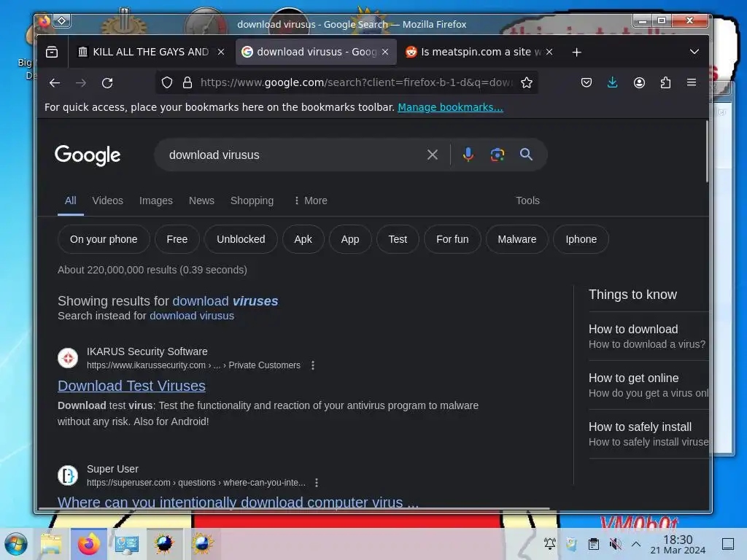The height and width of the screenshot is (560, 747).
Task: Click the clock showing 18:30
Action: click(678, 544)
